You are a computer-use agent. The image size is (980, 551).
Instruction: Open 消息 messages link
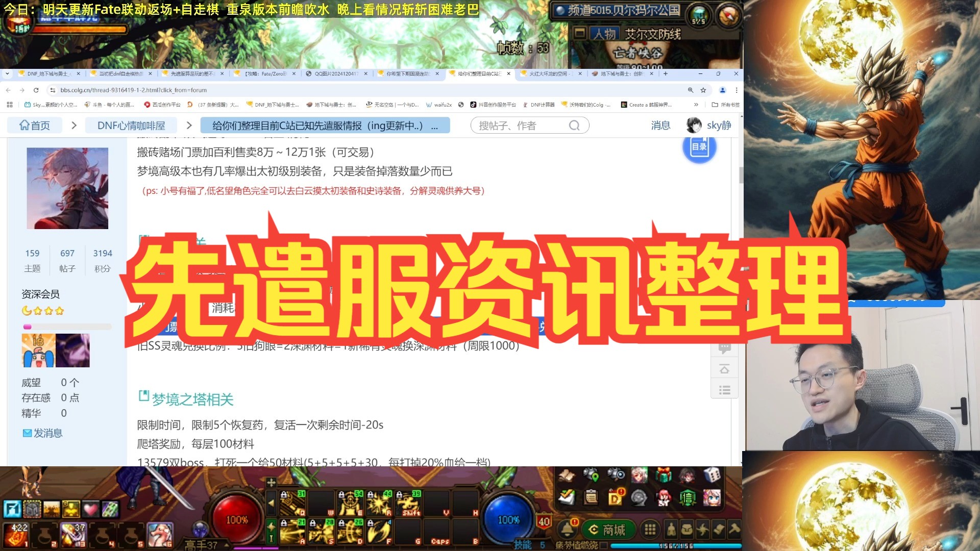660,126
